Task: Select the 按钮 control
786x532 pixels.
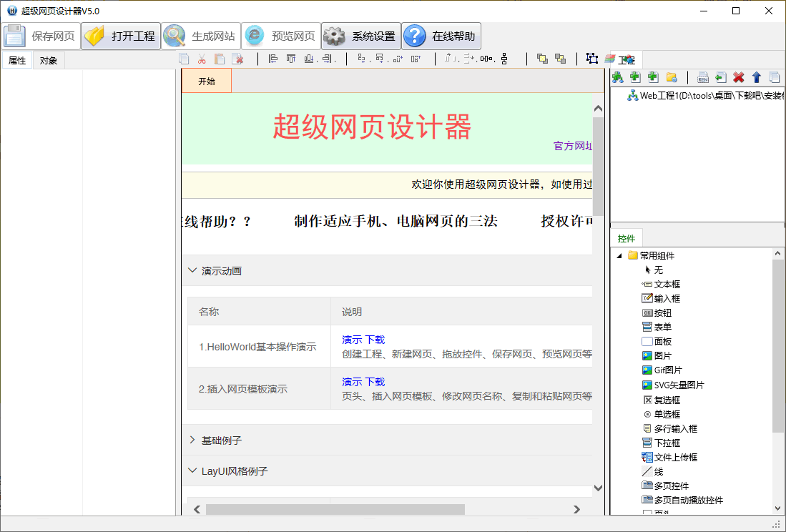Action: (657, 312)
